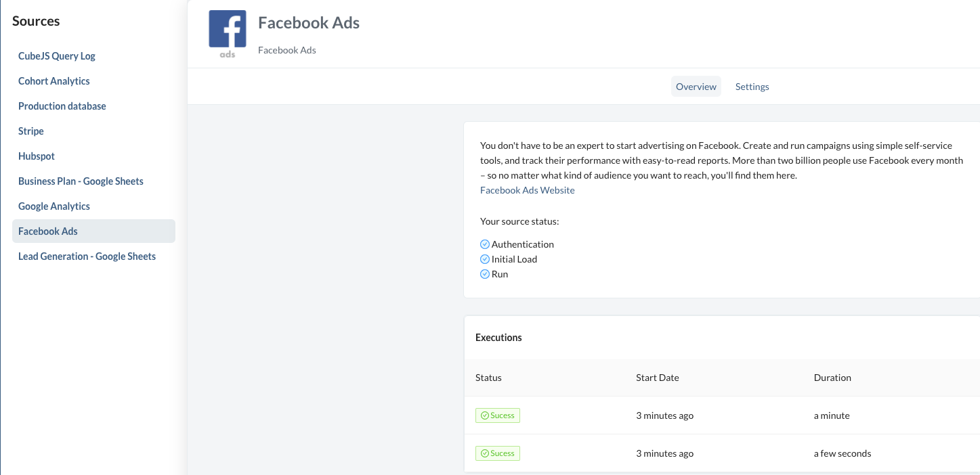The image size is (980, 475).
Task: Click second Sucess status badge
Action: pyautogui.click(x=498, y=453)
